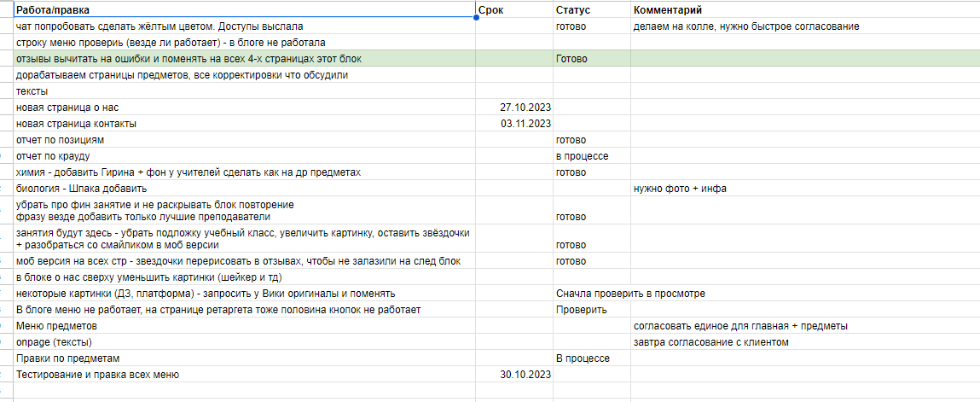This screenshot has height=402, width=980.
Task: Select cell "в блоке о нас сверху уменьшить картинки"
Action: coord(245,277)
